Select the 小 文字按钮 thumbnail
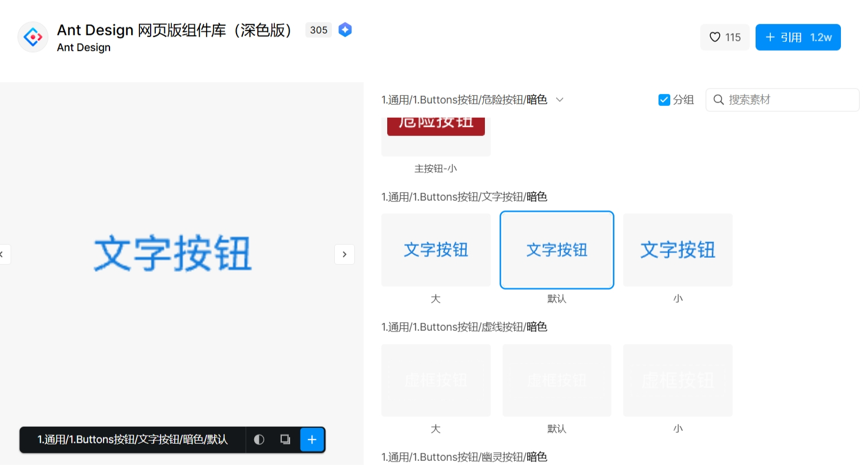Viewport: 868px width, 465px height. [677, 250]
